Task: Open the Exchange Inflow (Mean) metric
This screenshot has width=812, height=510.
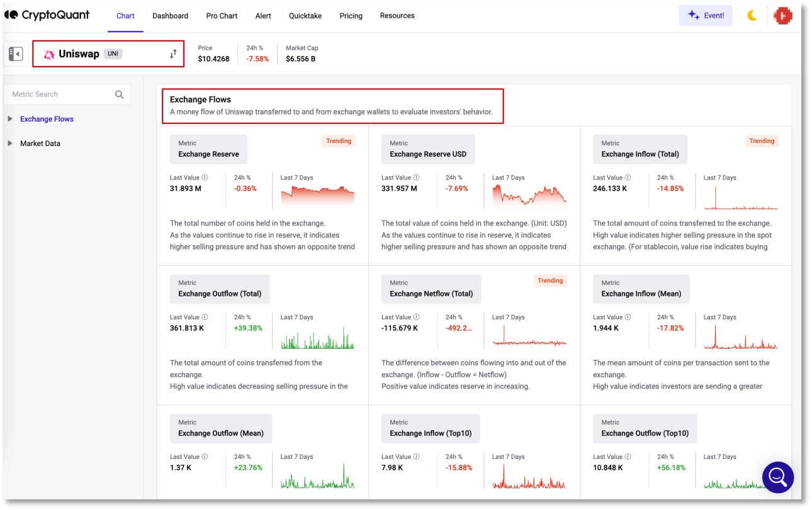Action: point(641,289)
